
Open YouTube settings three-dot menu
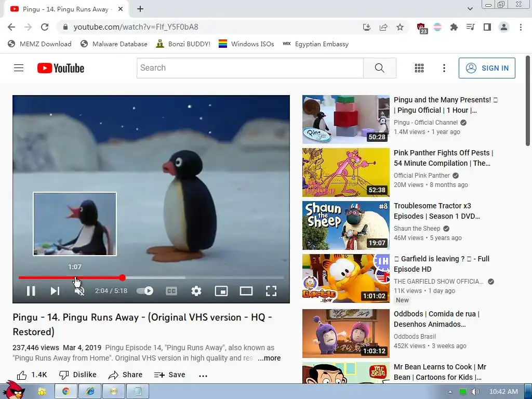444,68
